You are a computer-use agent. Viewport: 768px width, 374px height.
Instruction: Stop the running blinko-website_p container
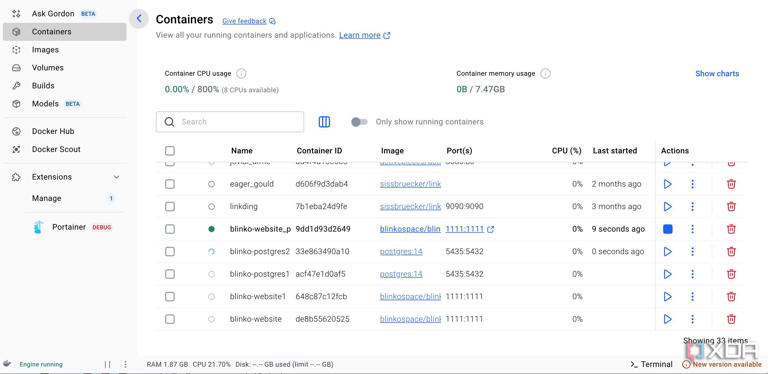coord(667,229)
